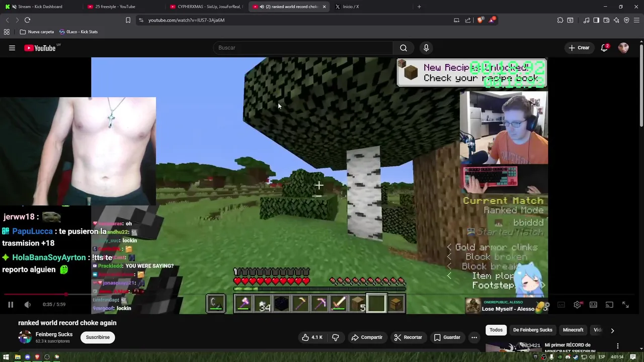Close the ranked world record tab
The height and width of the screenshot is (362, 644).
pos(324,7)
